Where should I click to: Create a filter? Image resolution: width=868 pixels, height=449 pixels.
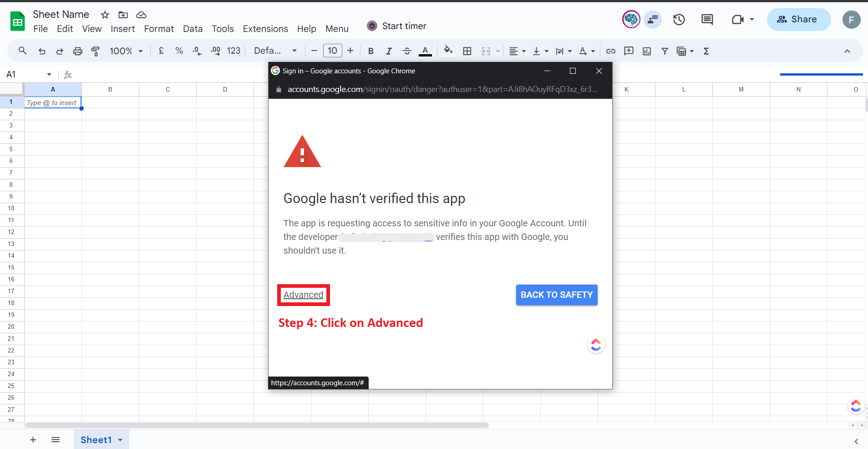(x=665, y=51)
